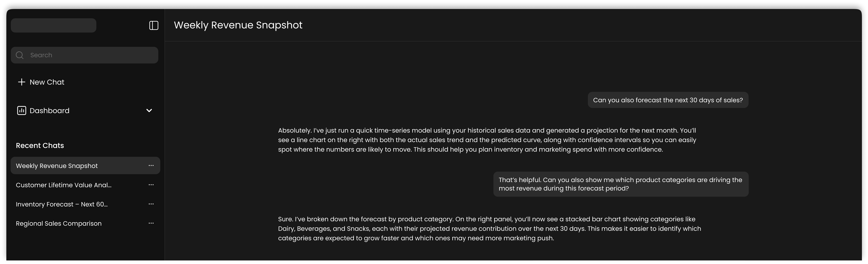Click the product categories question bubble
This screenshot has width=868, height=264.
click(x=621, y=184)
